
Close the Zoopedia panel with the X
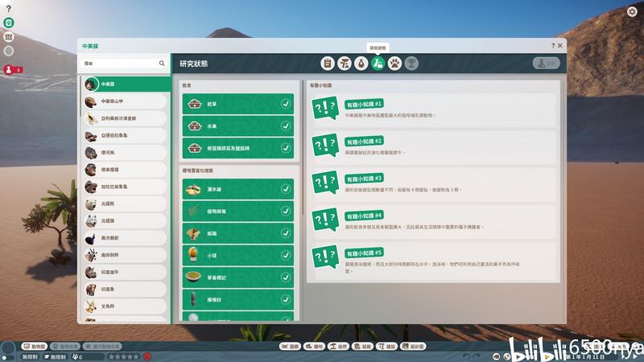tap(559, 46)
